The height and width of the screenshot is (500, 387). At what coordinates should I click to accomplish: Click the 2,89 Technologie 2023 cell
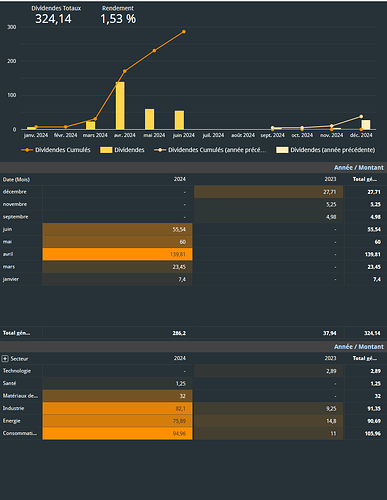point(268,371)
